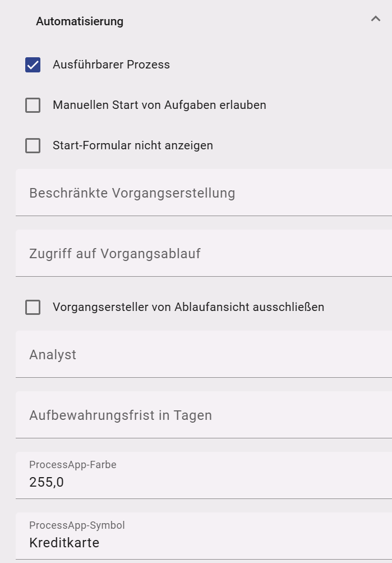Open the "Beschränkte Vorgangserstellung" field
392x563 pixels.
168,192
